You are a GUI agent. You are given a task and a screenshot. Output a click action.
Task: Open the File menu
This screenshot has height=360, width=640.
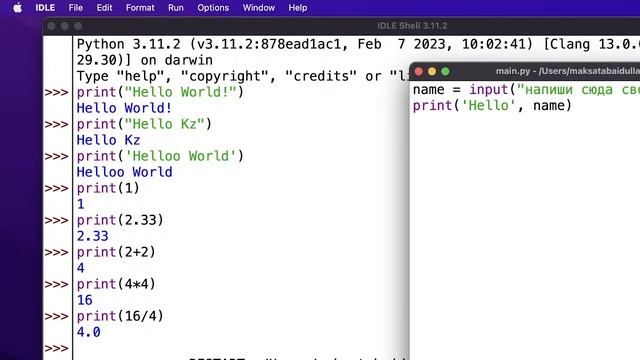76,8
